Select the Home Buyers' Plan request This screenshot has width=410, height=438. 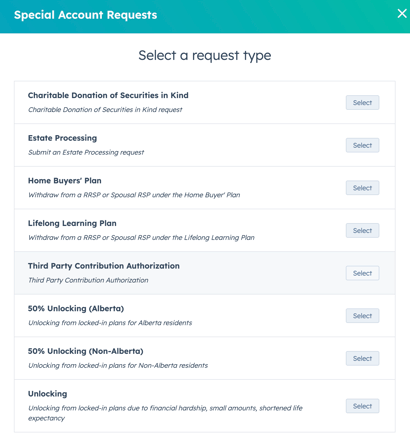click(362, 188)
